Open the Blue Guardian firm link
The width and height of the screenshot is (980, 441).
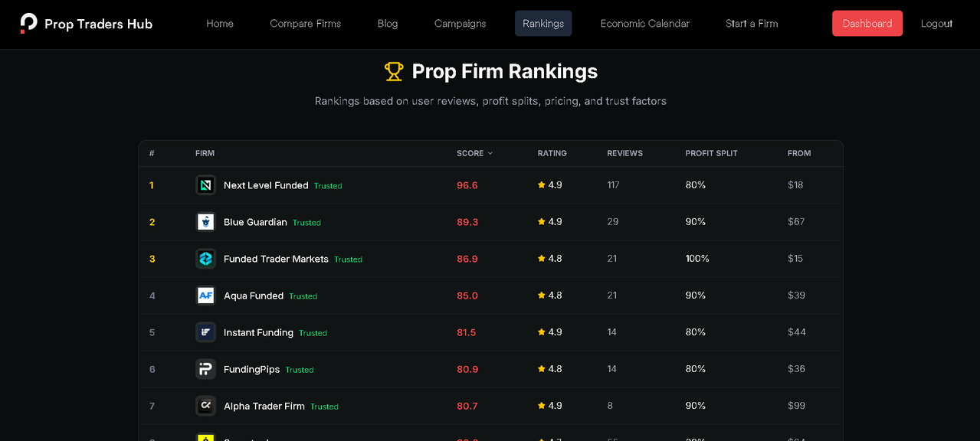tap(255, 222)
